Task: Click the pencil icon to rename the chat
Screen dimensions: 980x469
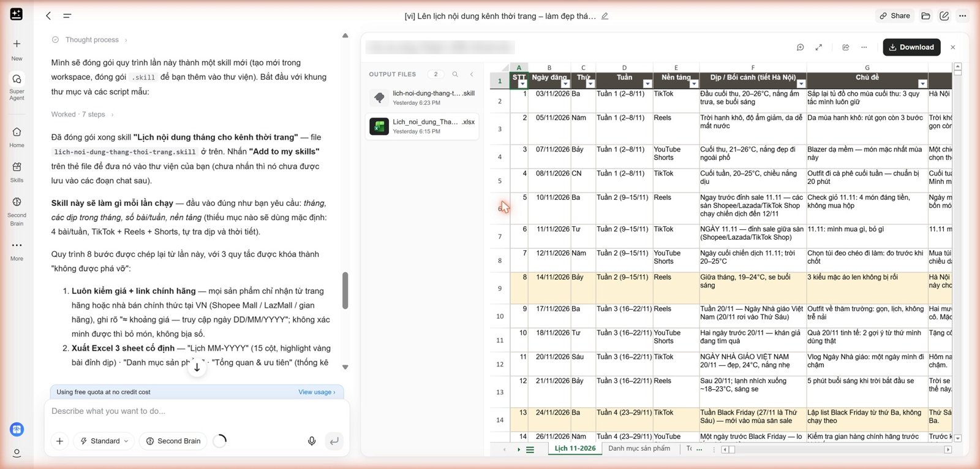Action: (605, 16)
